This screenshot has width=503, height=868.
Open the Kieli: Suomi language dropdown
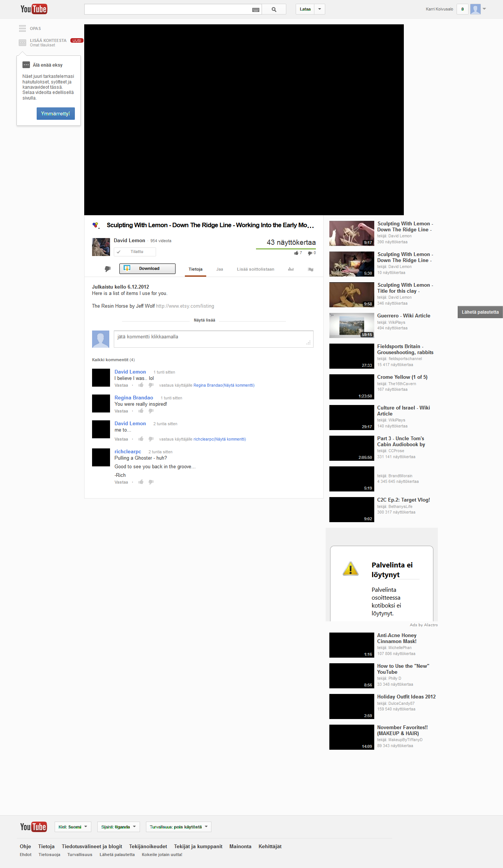tap(73, 827)
